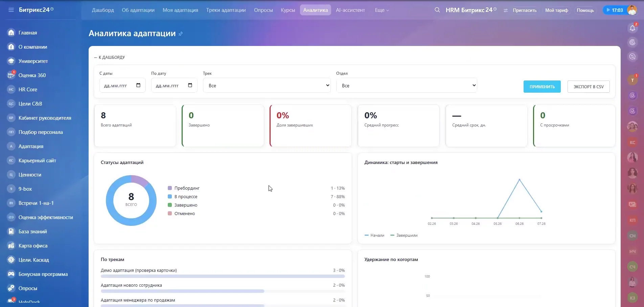Expand the Еще menu

point(382,10)
